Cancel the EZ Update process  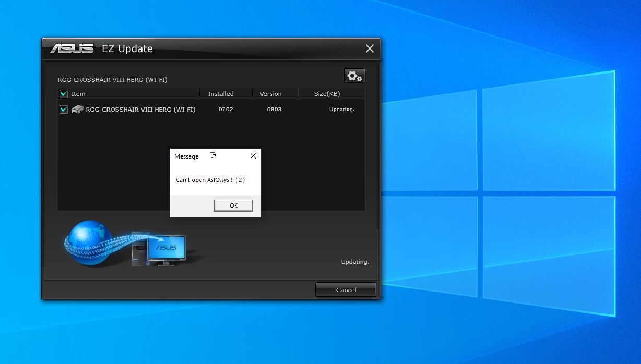tap(346, 289)
